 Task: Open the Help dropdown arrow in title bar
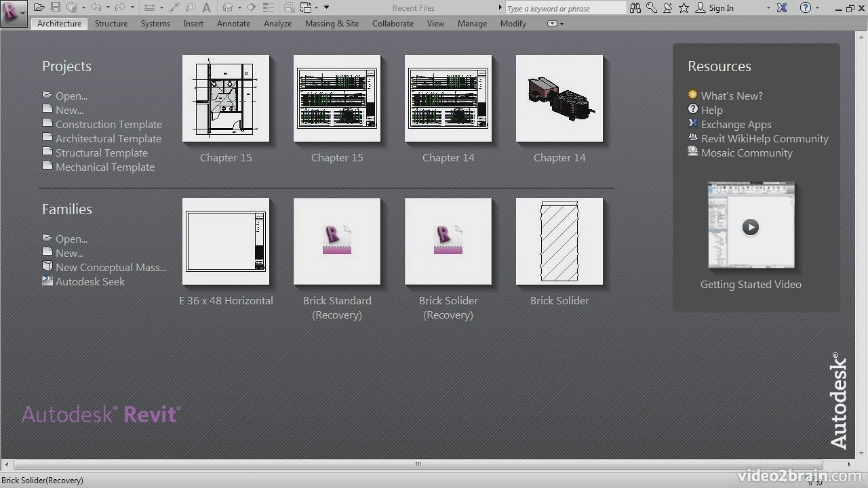click(817, 8)
